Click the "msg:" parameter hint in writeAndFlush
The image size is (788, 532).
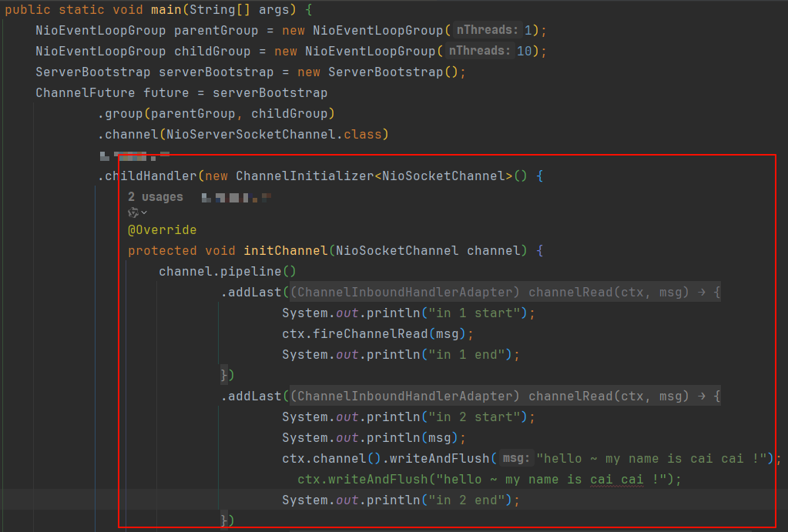[x=516, y=458]
